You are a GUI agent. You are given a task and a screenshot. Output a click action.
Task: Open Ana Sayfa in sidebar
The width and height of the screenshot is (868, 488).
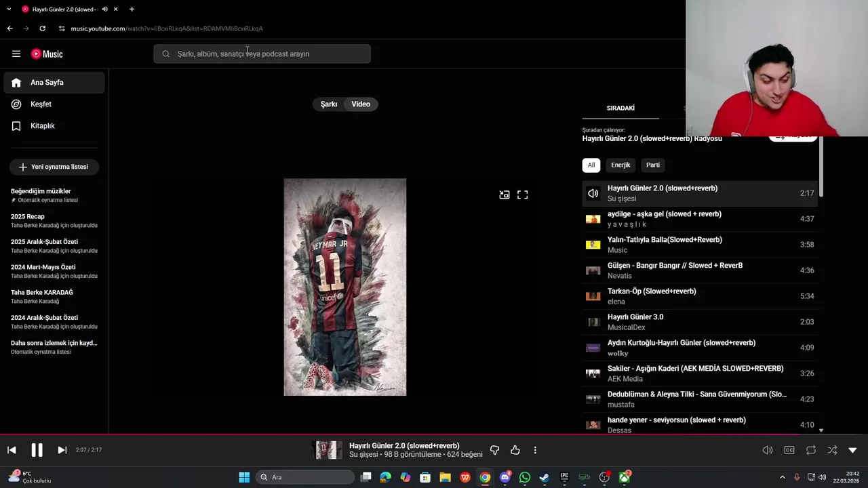click(54, 83)
